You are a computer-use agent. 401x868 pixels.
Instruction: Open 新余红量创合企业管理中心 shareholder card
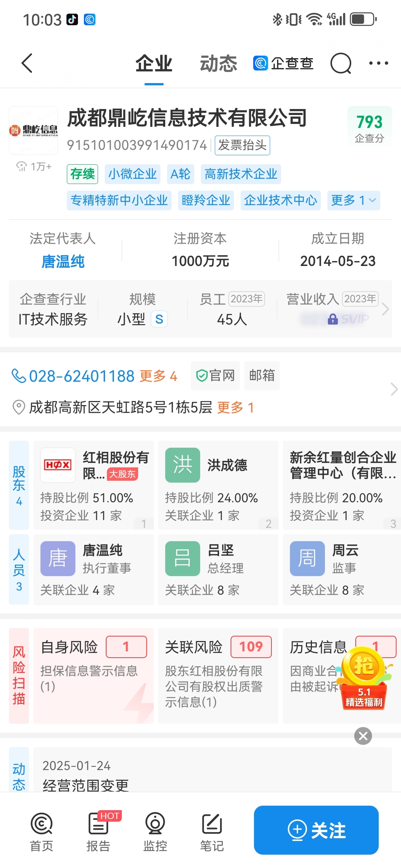click(x=342, y=485)
